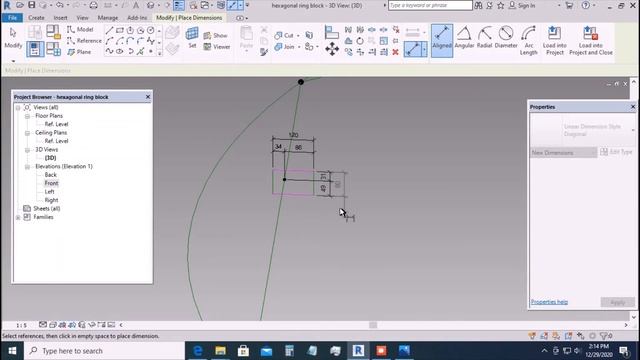Viewport: 640px width, 360px height.
Task: Select the Radial dimension tool
Action: tap(484, 38)
